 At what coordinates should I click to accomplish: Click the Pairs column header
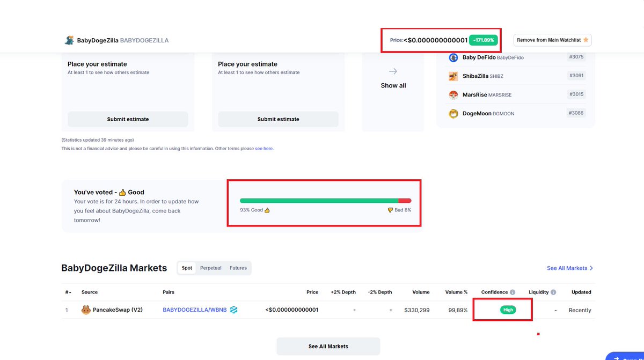169,292
